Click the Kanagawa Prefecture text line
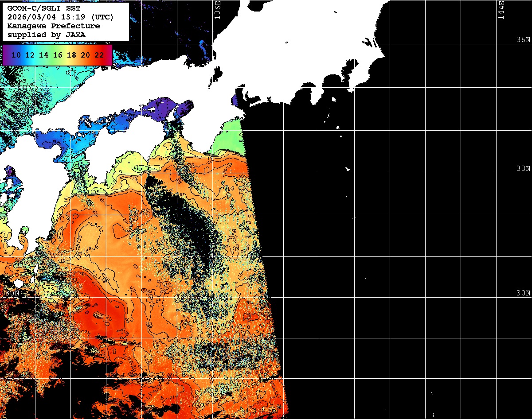This screenshot has width=532, height=419. click(x=54, y=26)
